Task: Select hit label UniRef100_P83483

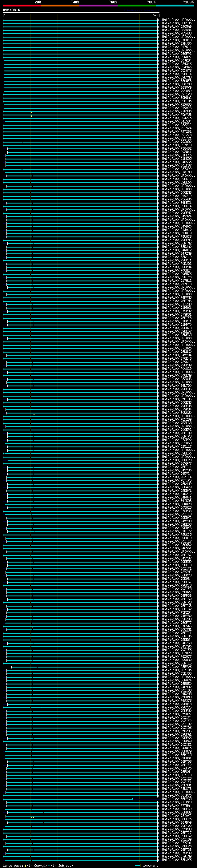Action: pyautogui.click(x=177, y=33)
